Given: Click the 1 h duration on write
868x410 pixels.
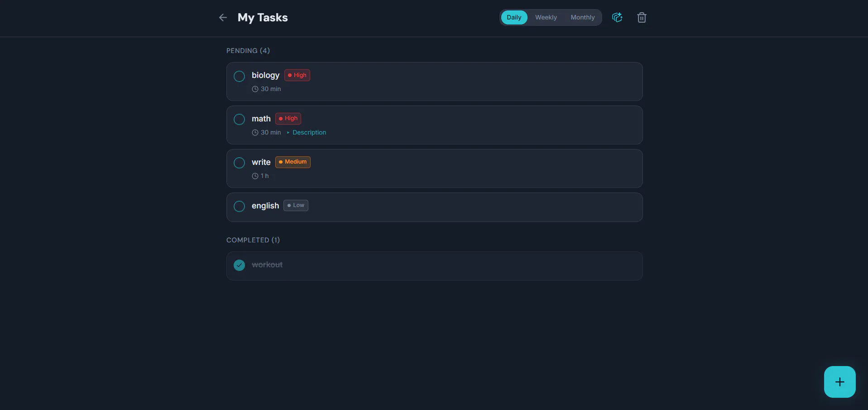Looking at the screenshot, I should pyautogui.click(x=260, y=176).
